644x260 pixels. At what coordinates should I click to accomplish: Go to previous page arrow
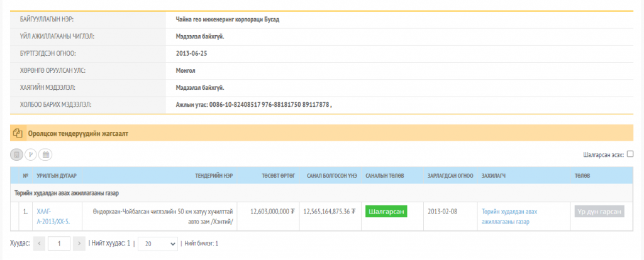click(x=39, y=244)
